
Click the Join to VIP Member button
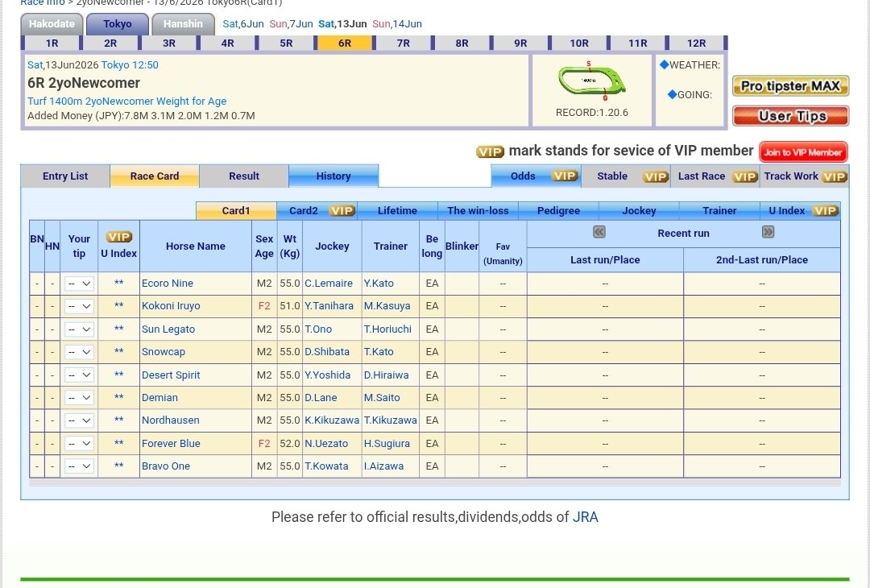[803, 152]
